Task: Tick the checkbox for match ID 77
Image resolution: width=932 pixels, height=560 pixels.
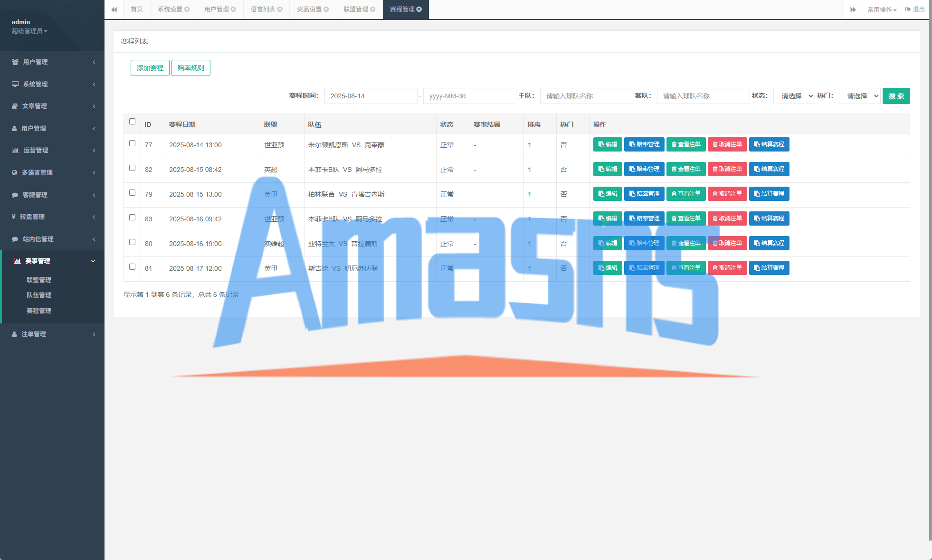Action: [x=133, y=143]
